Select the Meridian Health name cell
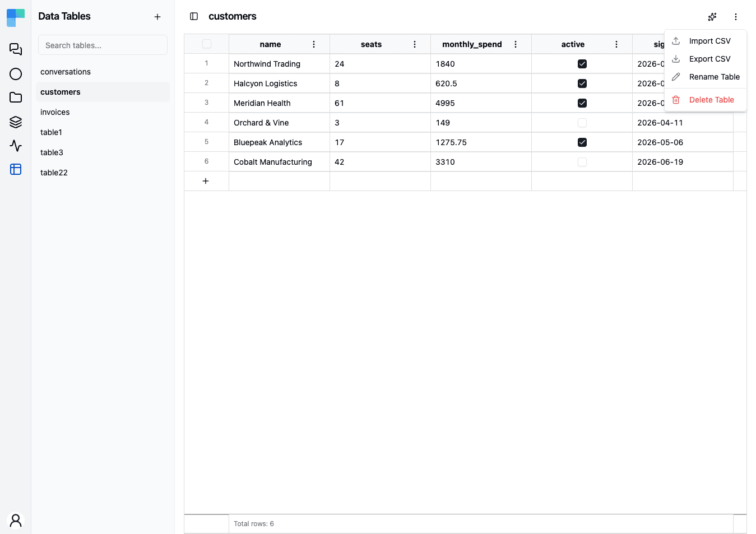The image size is (756, 534). [x=279, y=103]
